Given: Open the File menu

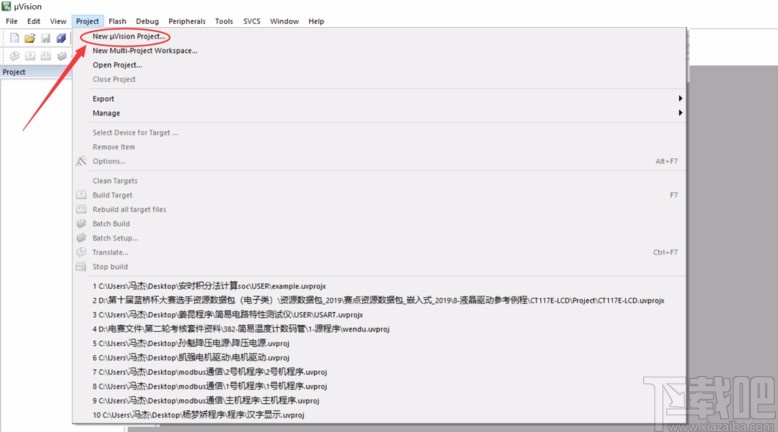Looking at the screenshot, I should point(11,21).
